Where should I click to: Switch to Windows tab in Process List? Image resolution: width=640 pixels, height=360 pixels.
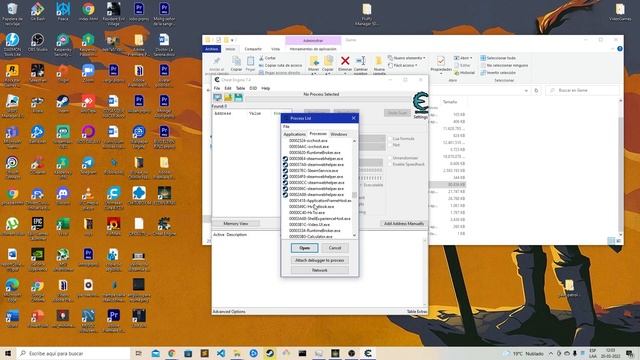tap(338, 134)
